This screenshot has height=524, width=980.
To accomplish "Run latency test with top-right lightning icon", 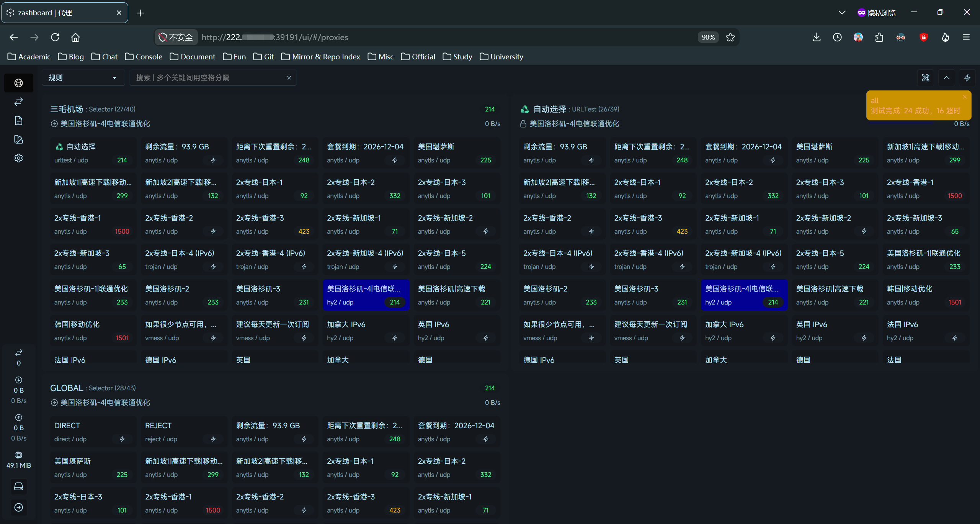I will pyautogui.click(x=967, y=78).
